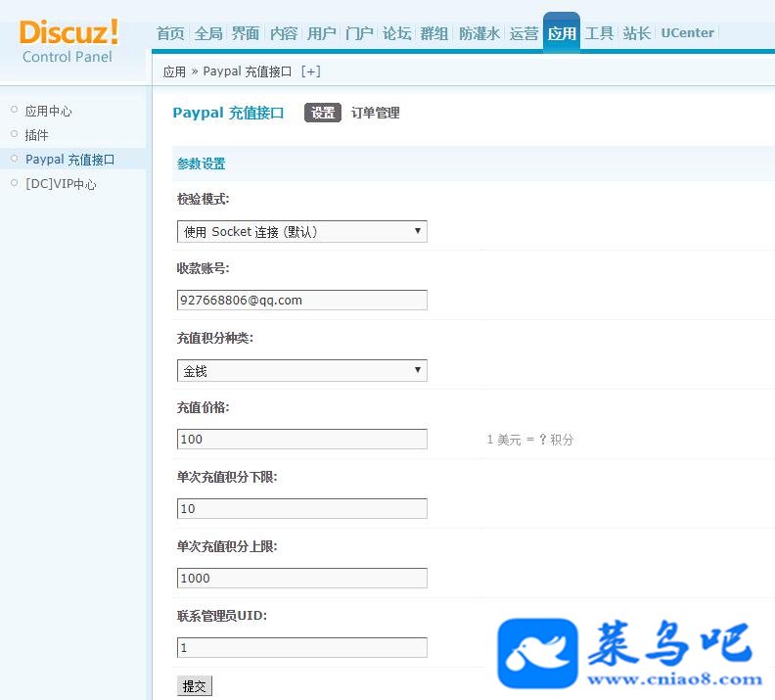Click the 联系管理员UID input field
This screenshot has height=700, width=775.
[x=302, y=647]
